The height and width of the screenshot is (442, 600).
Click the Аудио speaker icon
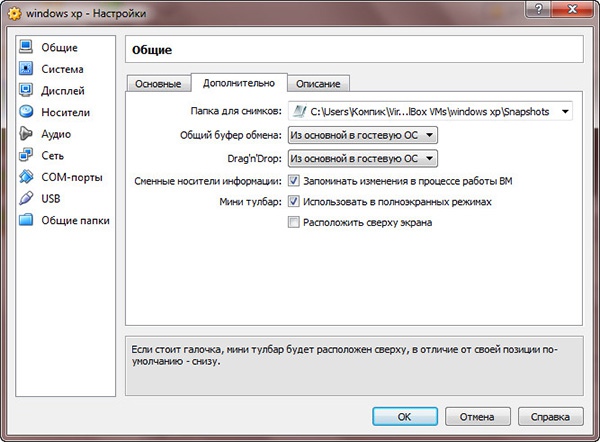[x=25, y=134]
